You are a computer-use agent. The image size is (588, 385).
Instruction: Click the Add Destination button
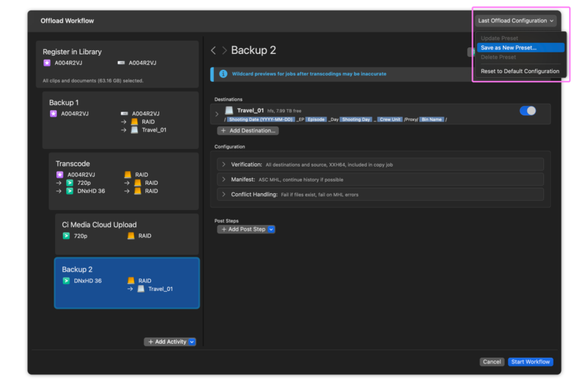[247, 130]
